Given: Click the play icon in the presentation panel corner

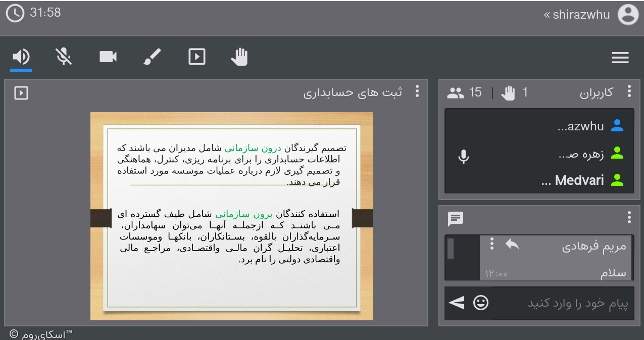Looking at the screenshot, I should pyautogui.click(x=21, y=93).
